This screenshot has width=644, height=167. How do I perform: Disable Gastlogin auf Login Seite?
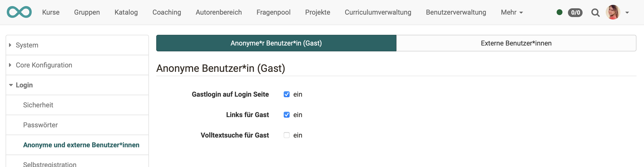tap(286, 94)
